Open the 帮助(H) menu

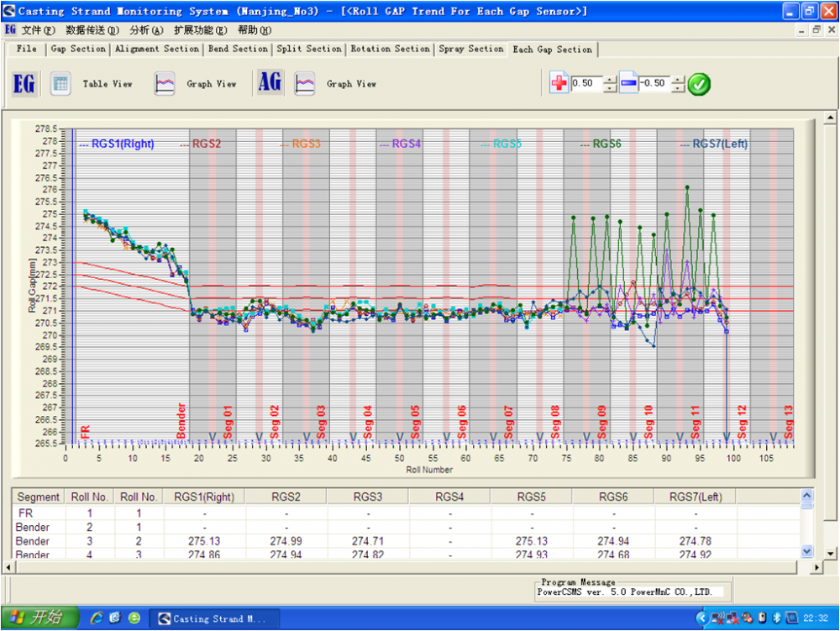pyautogui.click(x=255, y=30)
